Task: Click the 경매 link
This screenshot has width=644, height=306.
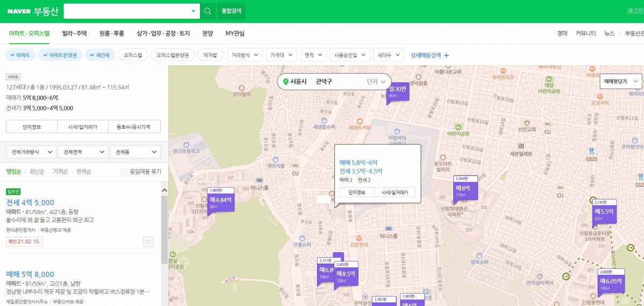Action: pyautogui.click(x=562, y=34)
